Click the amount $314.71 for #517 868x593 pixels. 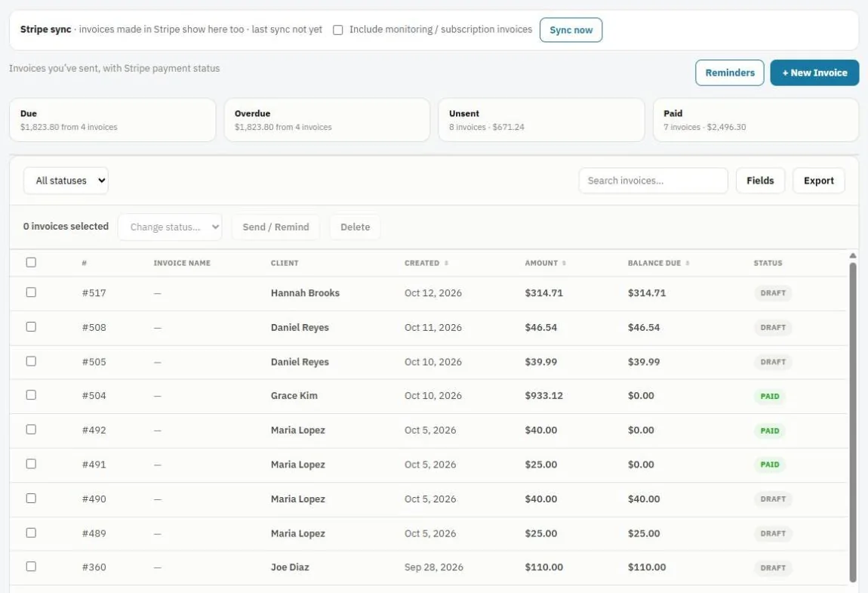pos(543,293)
